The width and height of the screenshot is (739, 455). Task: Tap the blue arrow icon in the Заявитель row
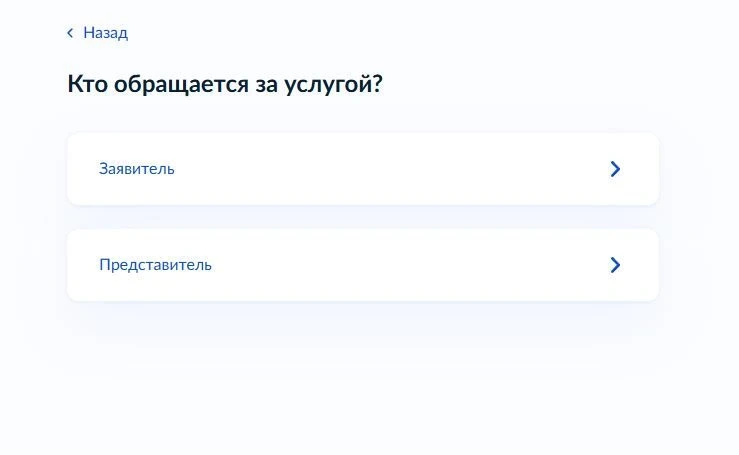[615, 169]
